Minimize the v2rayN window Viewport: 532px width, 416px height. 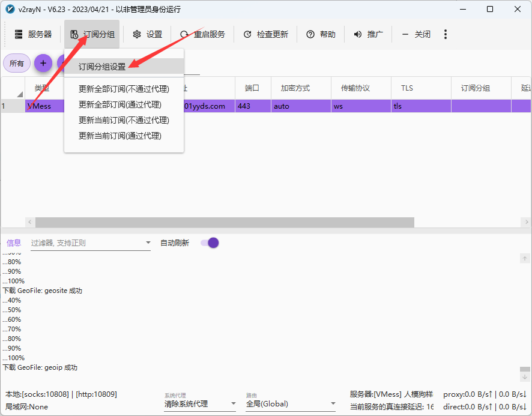462,9
